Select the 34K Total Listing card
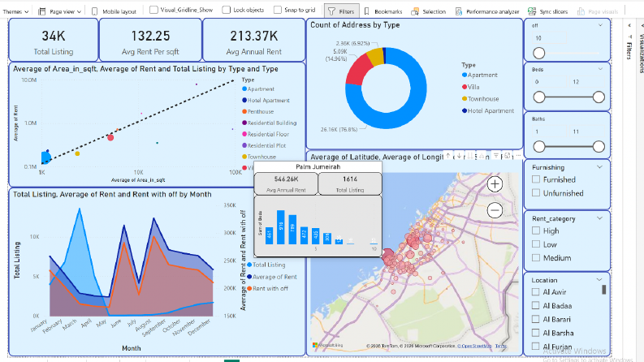 tap(54, 41)
